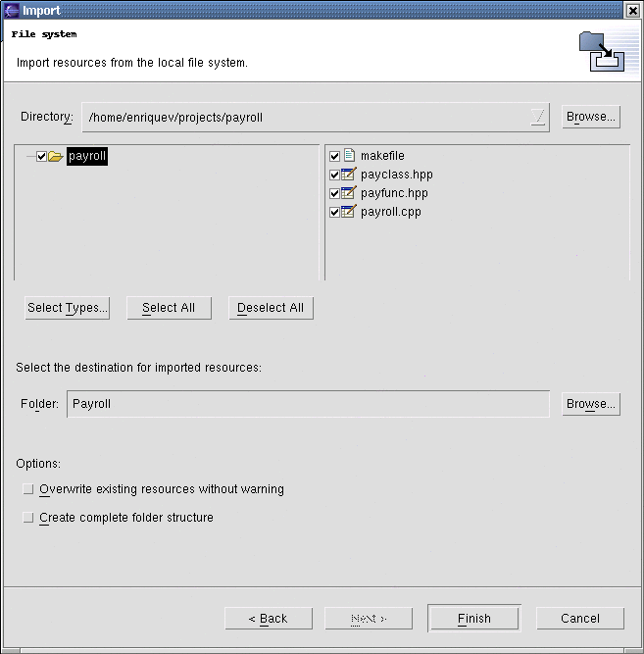Image resolution: width=644 pixels, height=654 pixels.
Task: Enable Overwrite existing resources without warning
Action: tap(28, 489)
